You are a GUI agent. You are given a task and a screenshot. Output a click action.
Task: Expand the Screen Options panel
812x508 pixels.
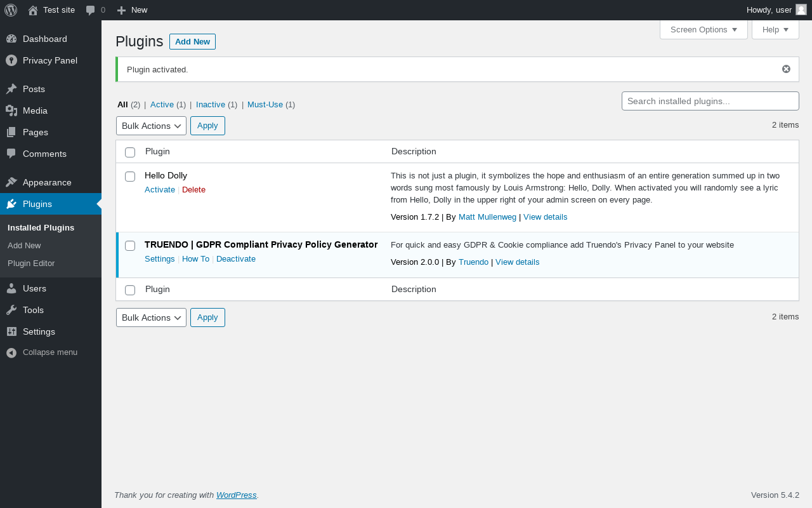(x=704, y=30)
